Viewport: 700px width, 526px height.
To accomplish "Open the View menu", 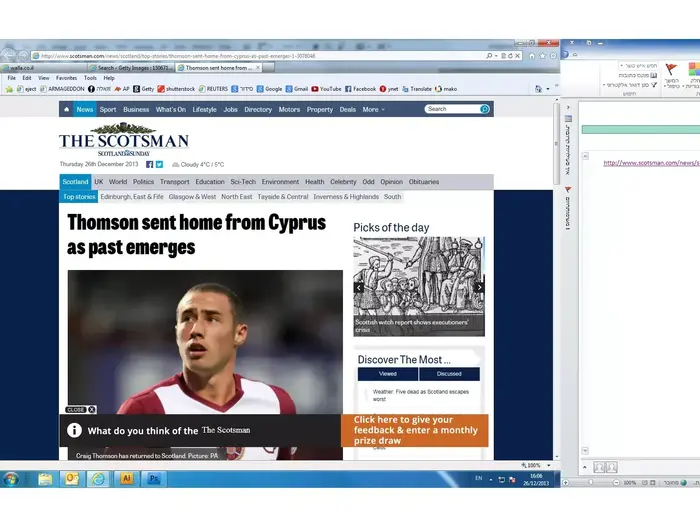I will point(43,78).
